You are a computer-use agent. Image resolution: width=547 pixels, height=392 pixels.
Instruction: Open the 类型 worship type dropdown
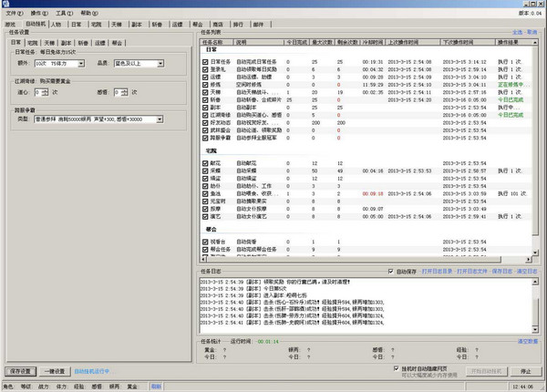[160, 119]
